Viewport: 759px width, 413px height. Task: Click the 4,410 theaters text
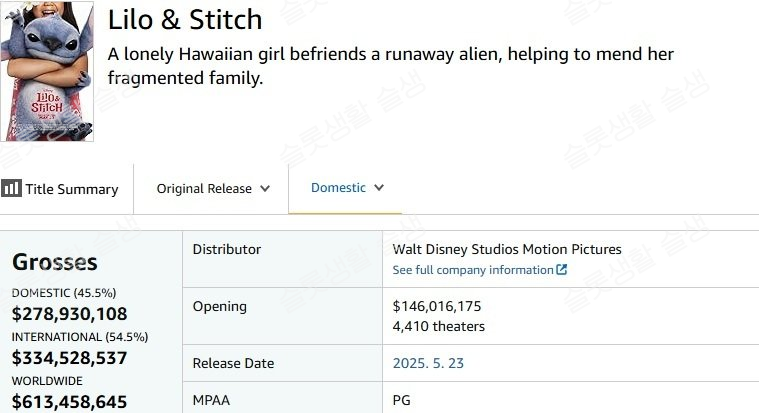[x=438, y=326]
